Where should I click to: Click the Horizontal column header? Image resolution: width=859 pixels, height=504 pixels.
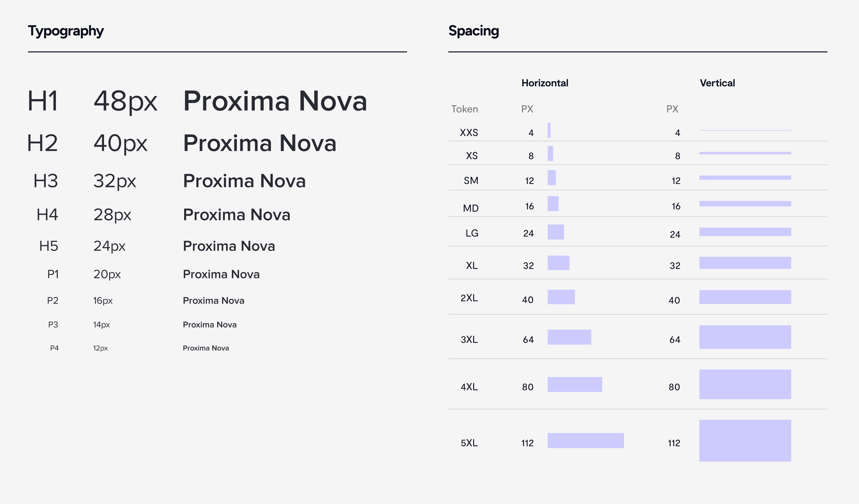545,83
